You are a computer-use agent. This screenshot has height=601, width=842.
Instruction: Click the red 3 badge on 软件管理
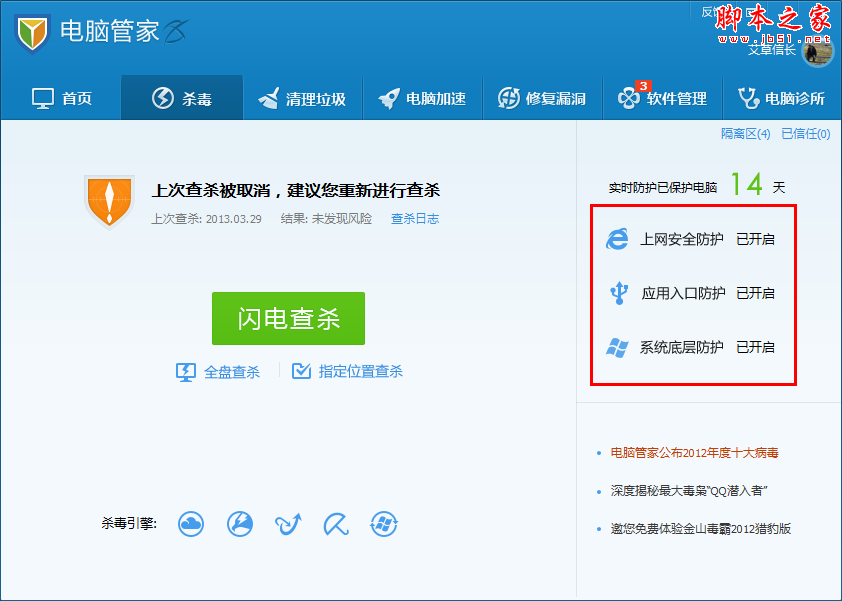(x=643, y=85)
